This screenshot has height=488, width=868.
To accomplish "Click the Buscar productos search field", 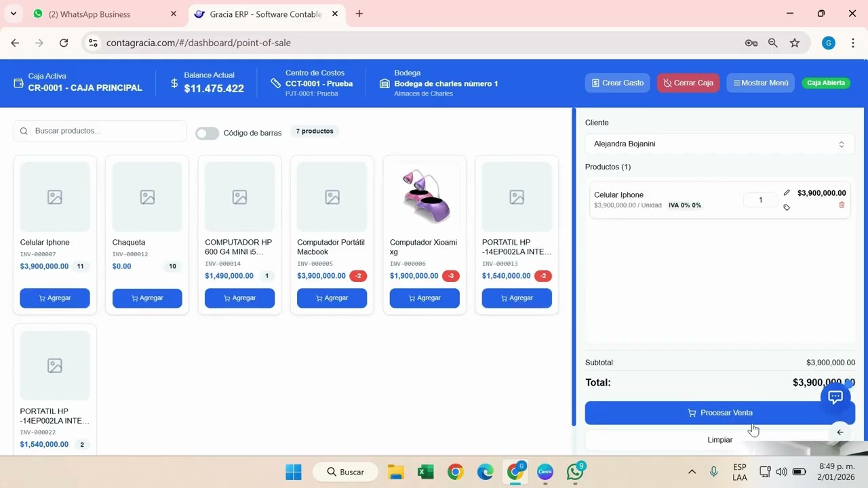I will [100, 131].
